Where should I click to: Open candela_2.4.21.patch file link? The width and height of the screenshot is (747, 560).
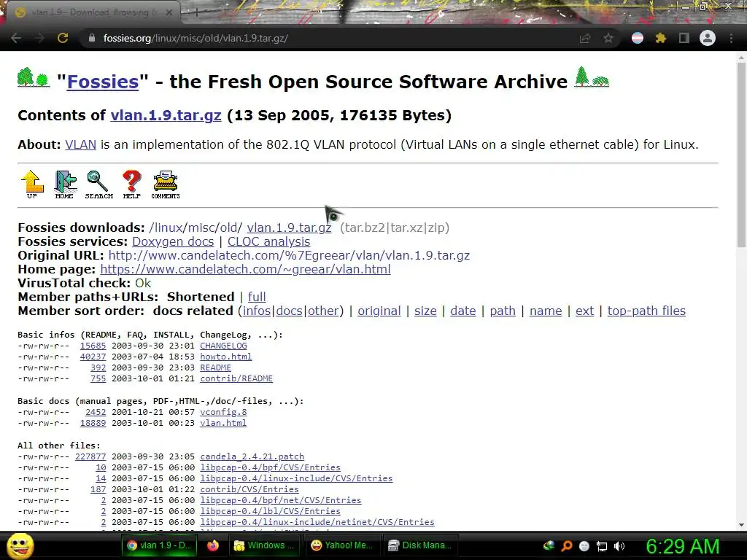(x=252, y=456)
